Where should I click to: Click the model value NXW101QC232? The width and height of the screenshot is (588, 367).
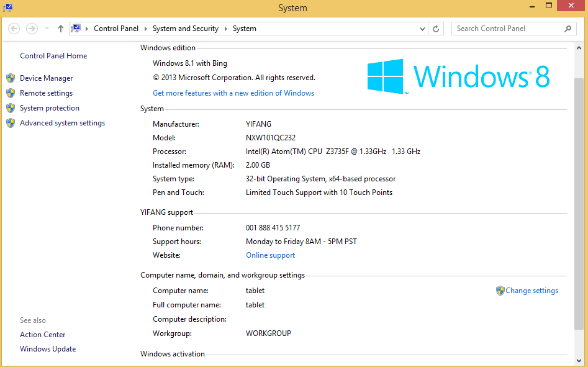(271, 138)
